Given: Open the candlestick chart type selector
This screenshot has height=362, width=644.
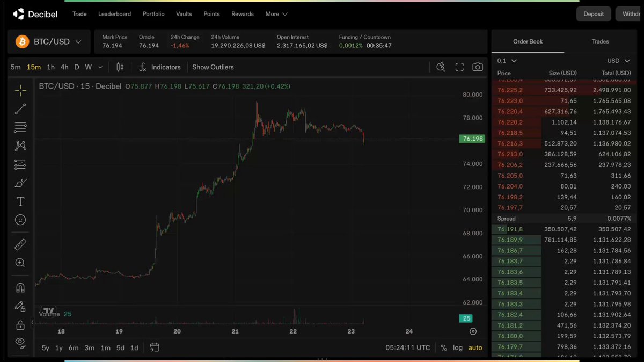Looking at the screenshot, I should click(120, 67).
